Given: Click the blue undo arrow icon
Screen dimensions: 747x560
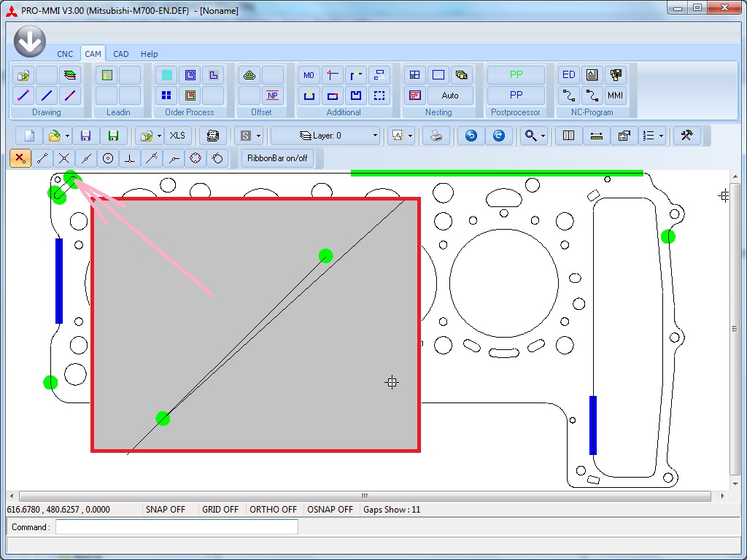Looking at the screenshot, I should 471,136.
